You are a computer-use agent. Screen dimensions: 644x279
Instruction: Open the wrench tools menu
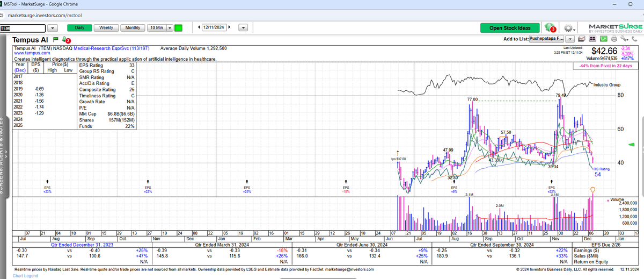624,39
